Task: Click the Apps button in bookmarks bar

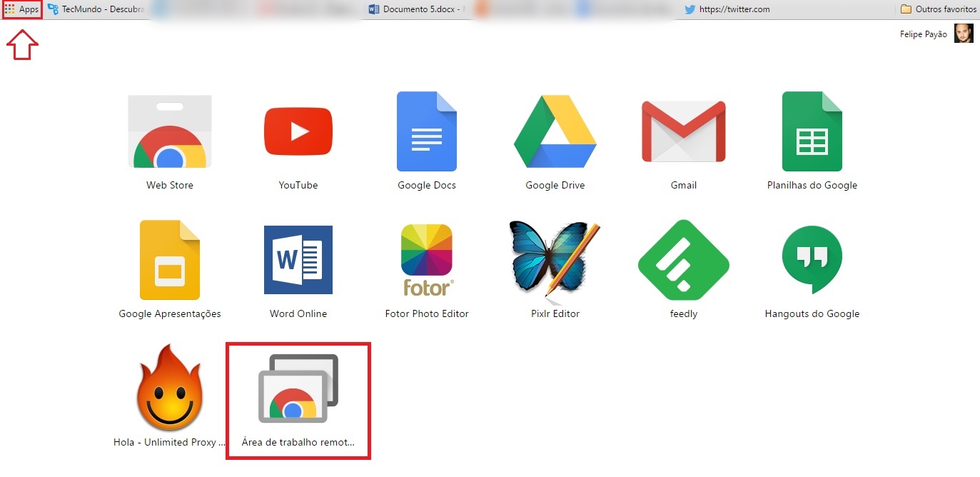Action: 22,9
